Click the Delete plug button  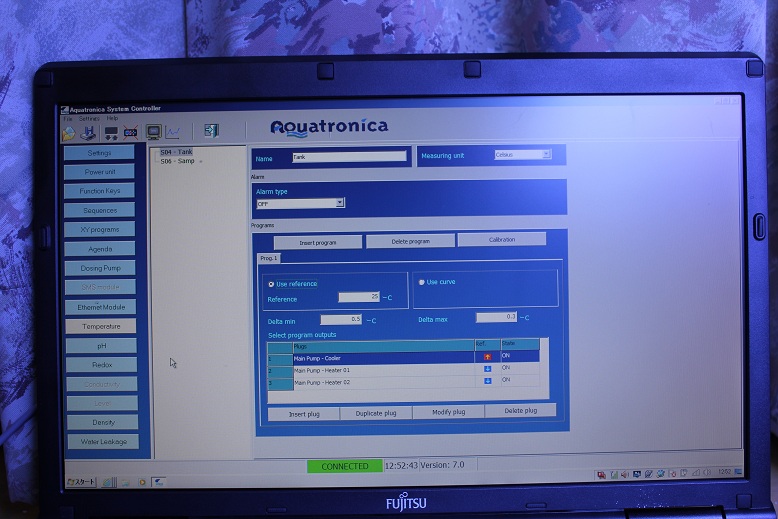(520, 411)
